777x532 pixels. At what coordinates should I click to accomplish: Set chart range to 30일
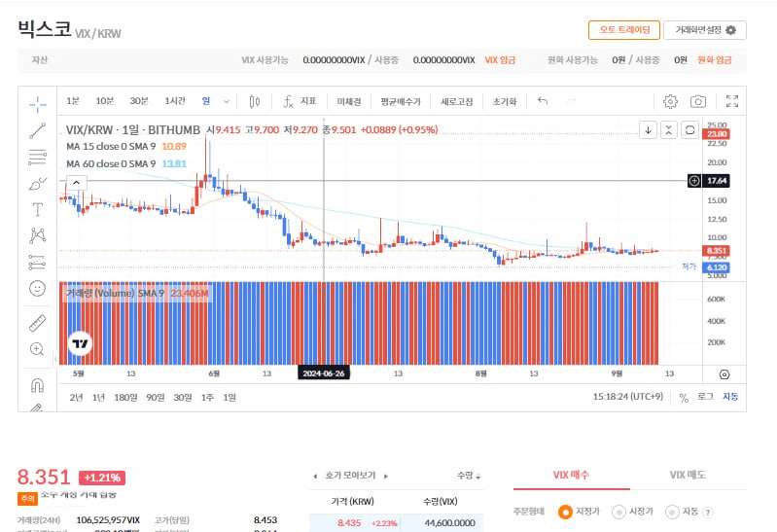183,397
